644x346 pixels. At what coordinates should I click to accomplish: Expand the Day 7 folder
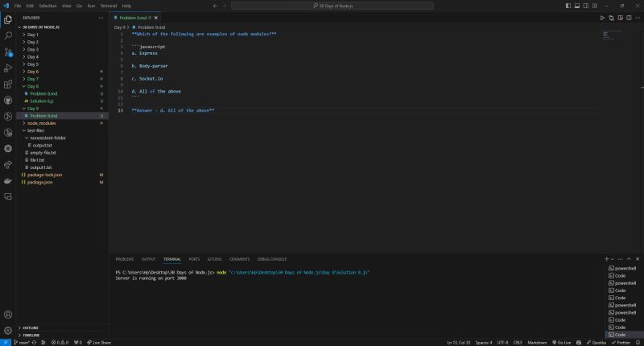point(63,79)
